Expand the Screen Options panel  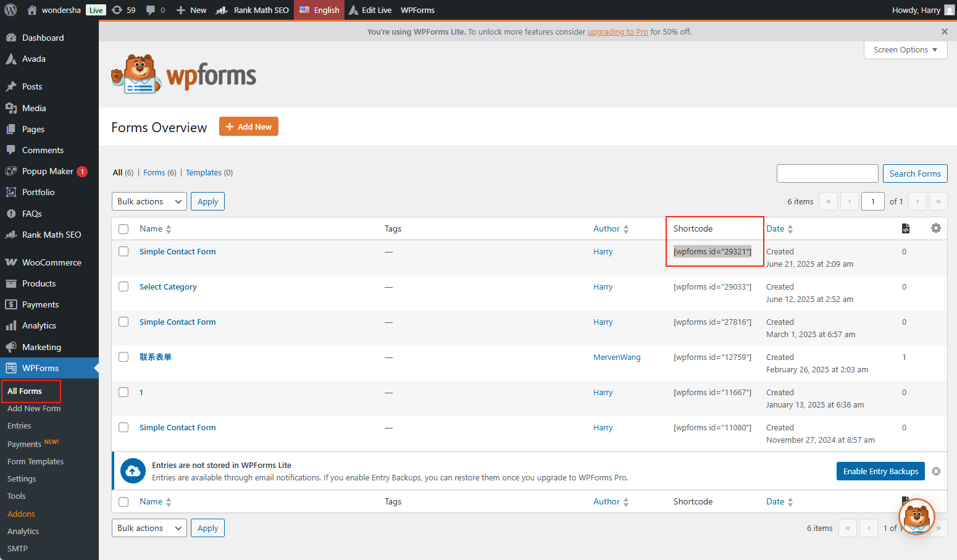(x=905, y=49)
